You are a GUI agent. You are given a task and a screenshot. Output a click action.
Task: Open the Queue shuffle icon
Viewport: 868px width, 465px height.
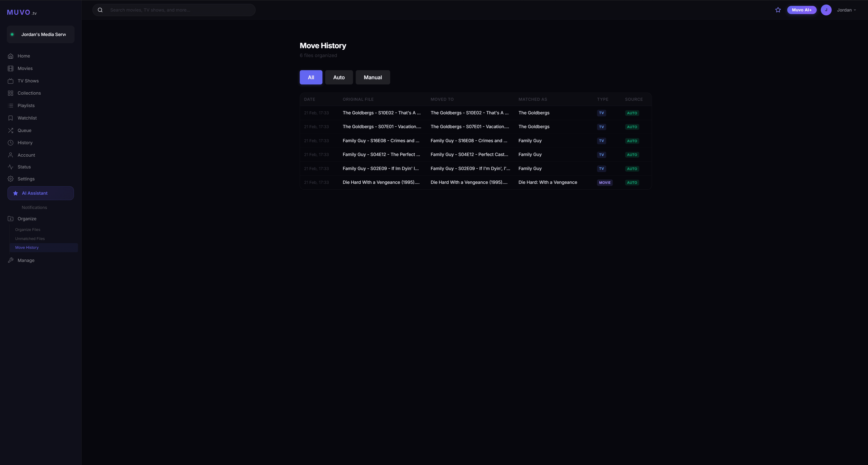pos(10,130)
